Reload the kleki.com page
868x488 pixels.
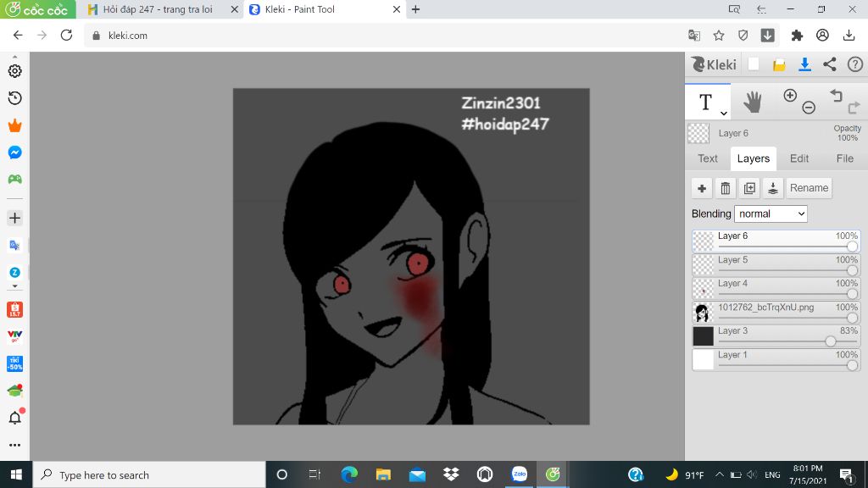[x=66, y=36]
